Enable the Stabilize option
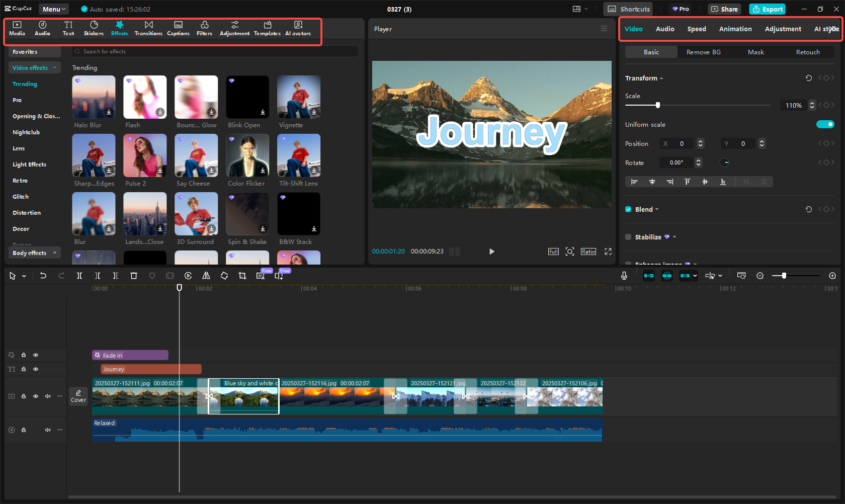Viewport: 845px width, 504px height. [628, 237]
